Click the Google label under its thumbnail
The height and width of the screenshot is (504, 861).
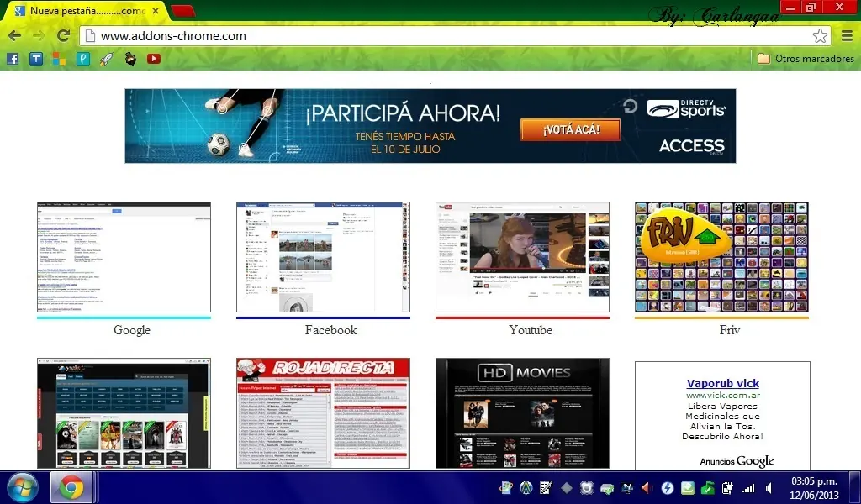tap(132, 330)
